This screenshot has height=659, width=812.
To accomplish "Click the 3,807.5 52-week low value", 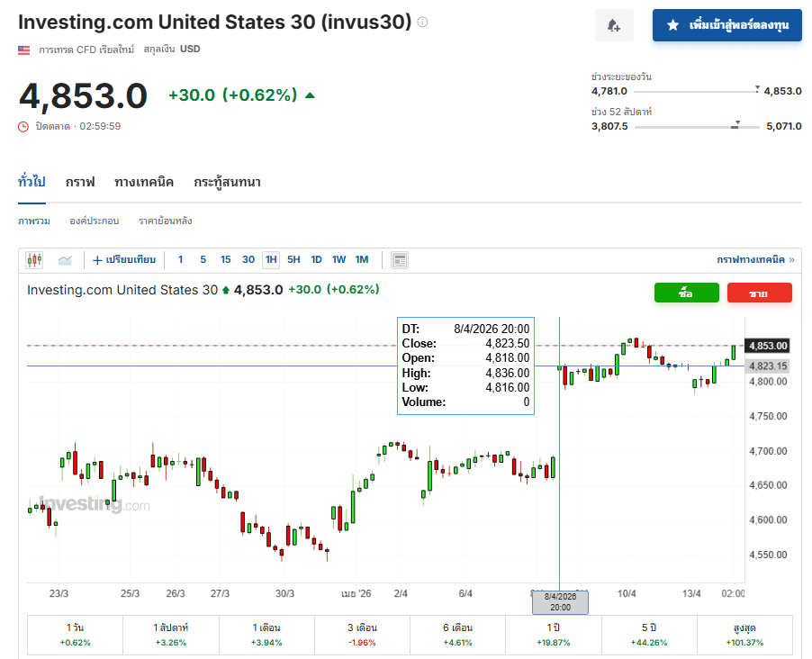I will 609,126.
